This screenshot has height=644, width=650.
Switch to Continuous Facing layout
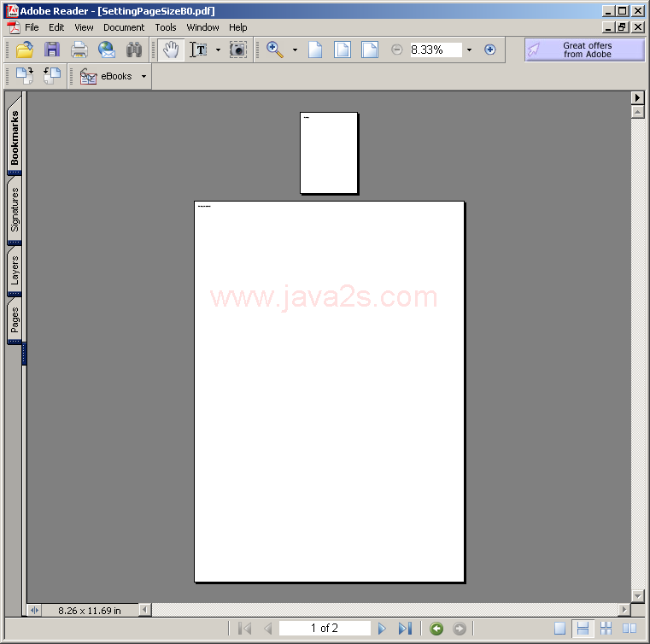point(606,629)
